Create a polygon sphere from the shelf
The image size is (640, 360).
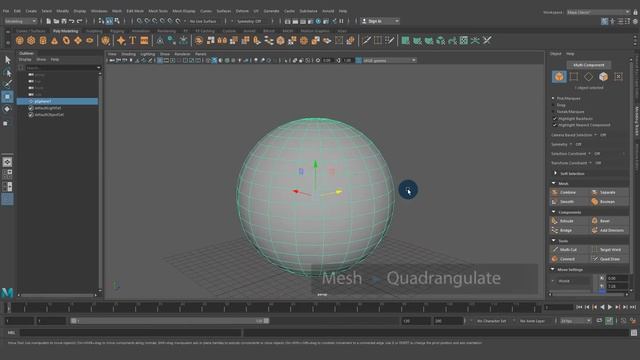[x=20, y=40]
